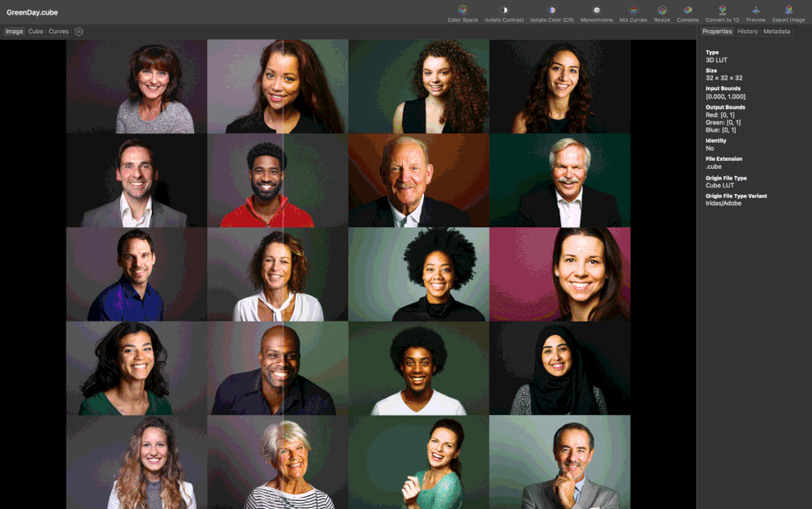The image size is (812, 509).
Task: Click the 'Iridas/Adobe' variant value
Action: pos(723,204)
